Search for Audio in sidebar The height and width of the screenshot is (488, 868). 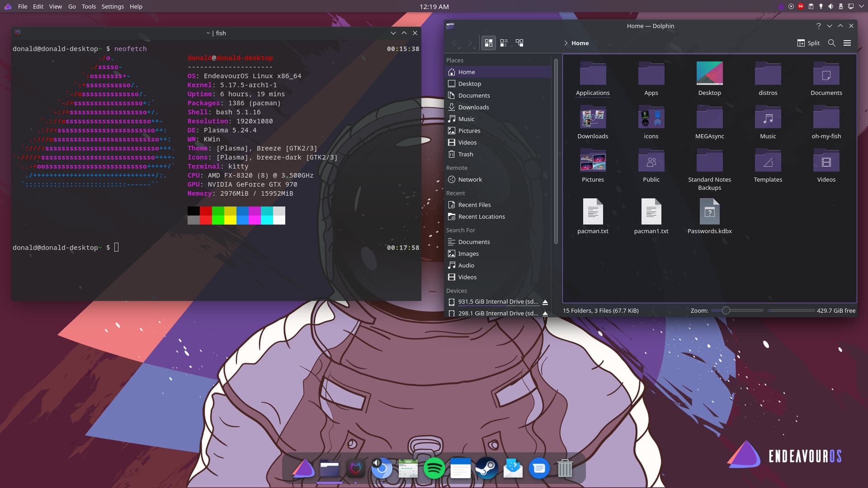click(x=498, y=265)
